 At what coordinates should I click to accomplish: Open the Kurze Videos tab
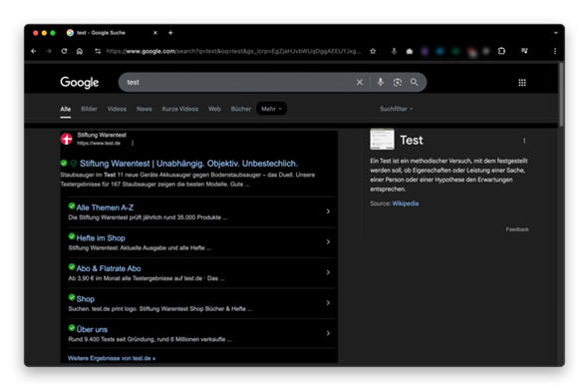(180, 109)
